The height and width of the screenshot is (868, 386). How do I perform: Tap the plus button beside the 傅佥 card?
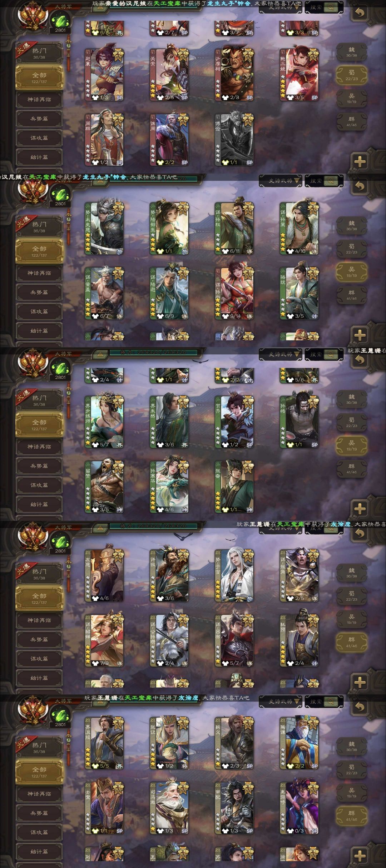point(360,161)
